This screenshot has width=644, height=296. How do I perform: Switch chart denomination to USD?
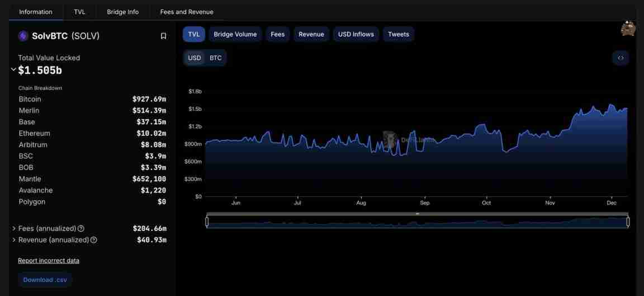point(195,58)
